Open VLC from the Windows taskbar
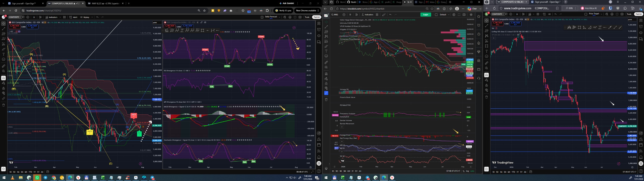 coord(12,178)
